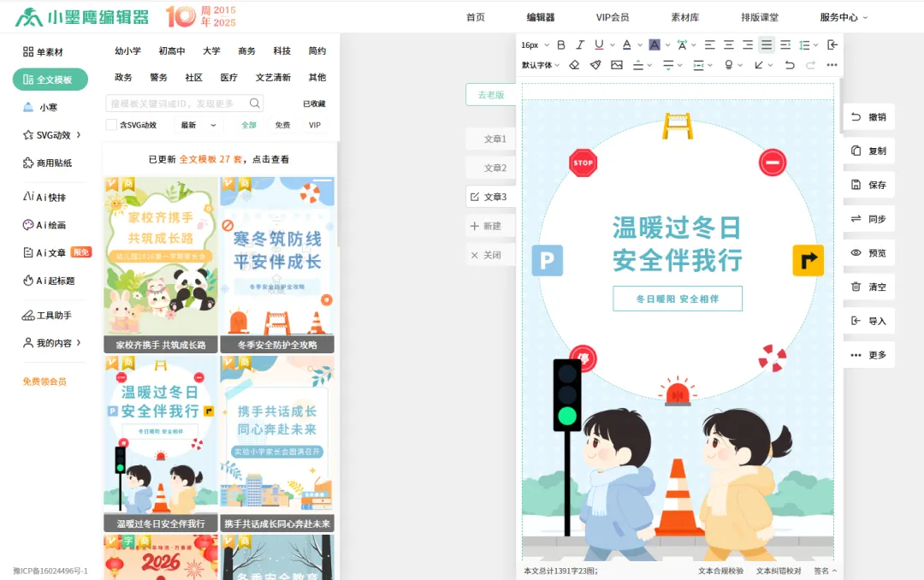Expand the font color dropdown arrow
The width and height of the screenshot is (924, 580).
coord(640,44)
